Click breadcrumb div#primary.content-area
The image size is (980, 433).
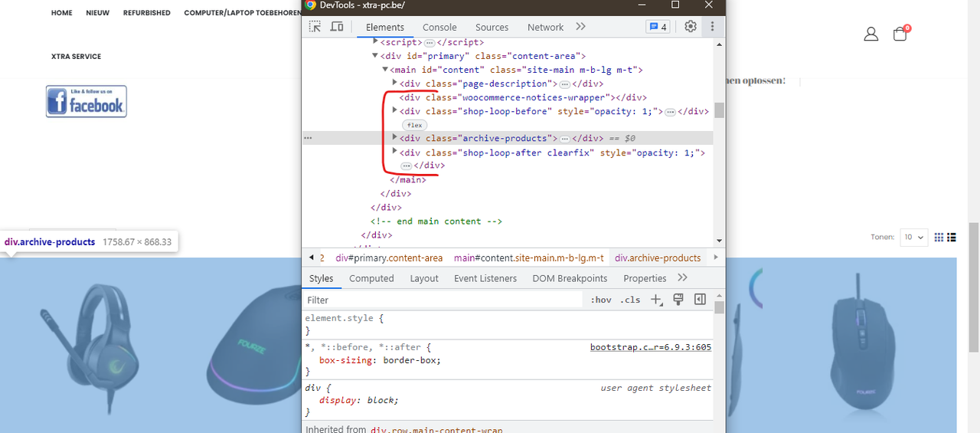(389, 258)
